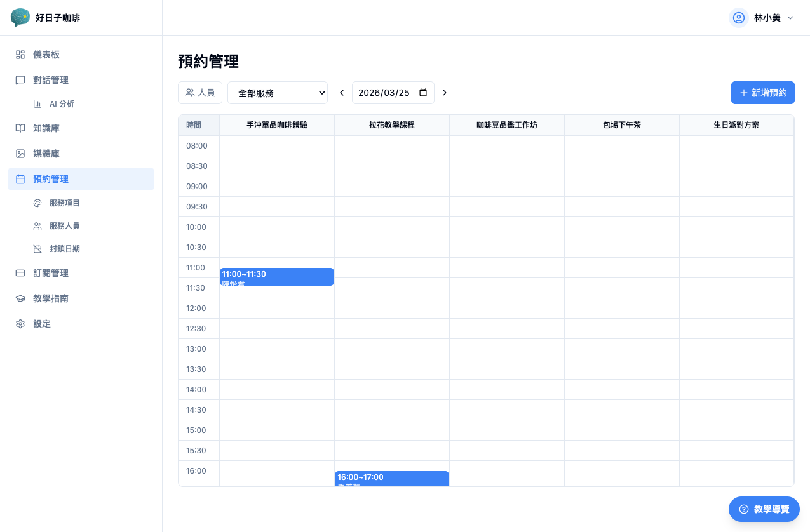
Task: Click the 新增預約 button
Action: (762, 93)
